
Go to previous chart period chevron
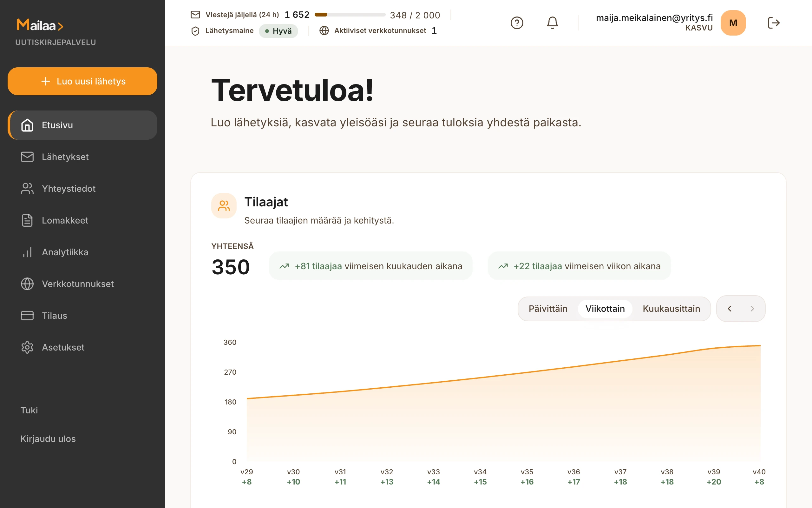730,308
